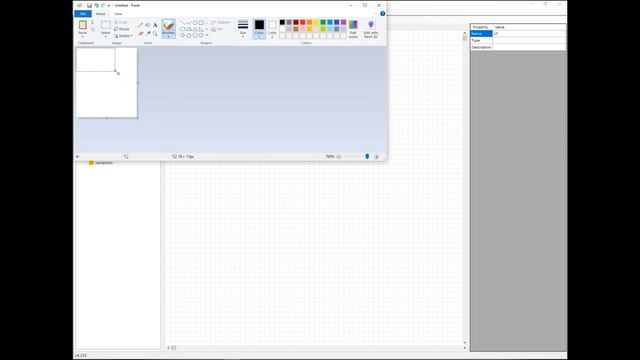Screen dimensions: 640x360
Task: Click the Paint zoom slider handle
Action: [367, 156]
